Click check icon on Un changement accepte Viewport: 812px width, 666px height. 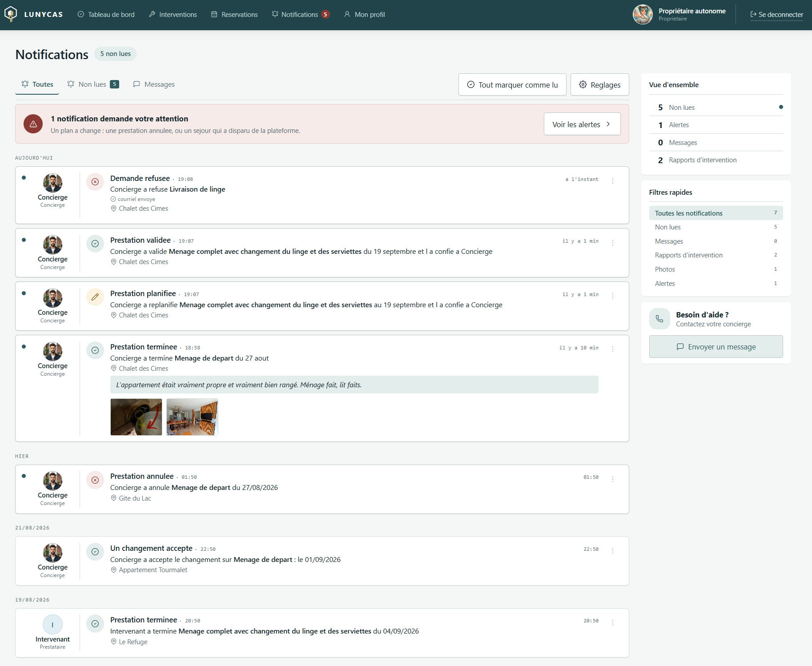[95, 552]
